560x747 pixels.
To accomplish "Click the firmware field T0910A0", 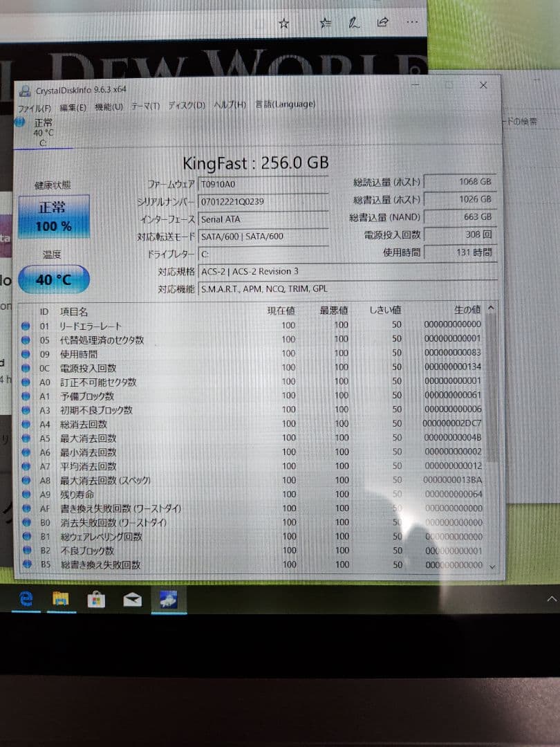I will point(263,184).
